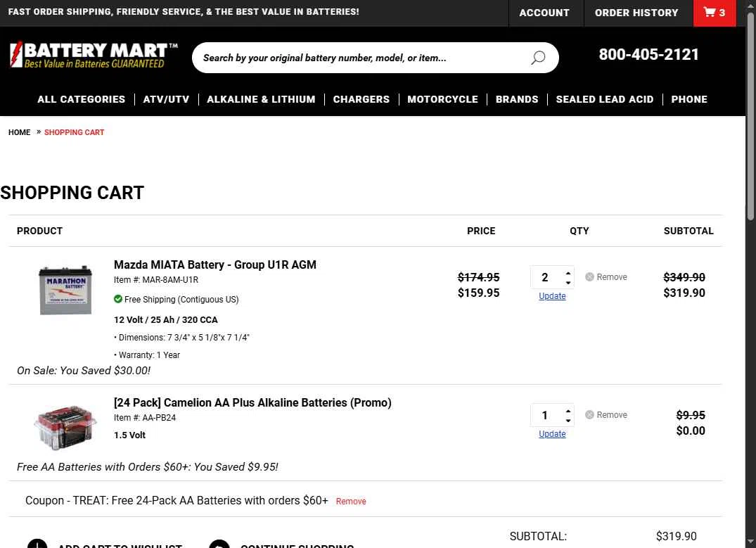The width and height of the screenshot is (756, 548).
Task: Click Camelion batteries quantity field
Action: [546, 415]
